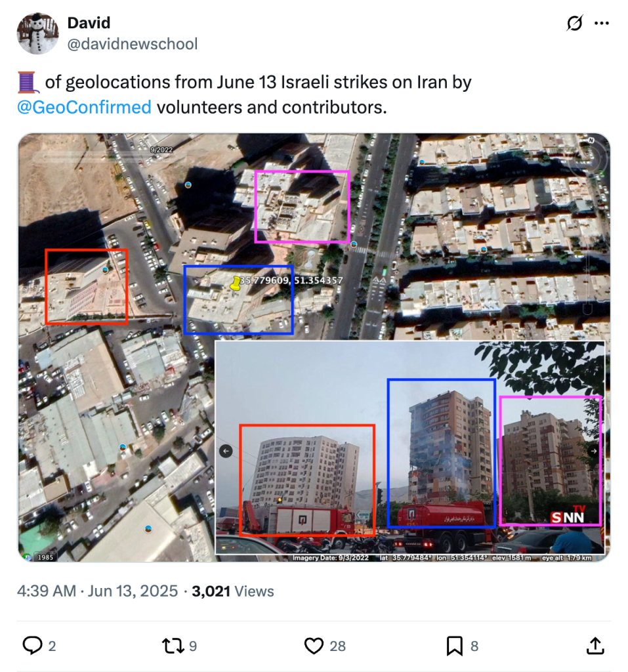628x672 pixels.
Task: Click the 9/2022 imagery timeline slider label
Action: (x=161, y=150)
